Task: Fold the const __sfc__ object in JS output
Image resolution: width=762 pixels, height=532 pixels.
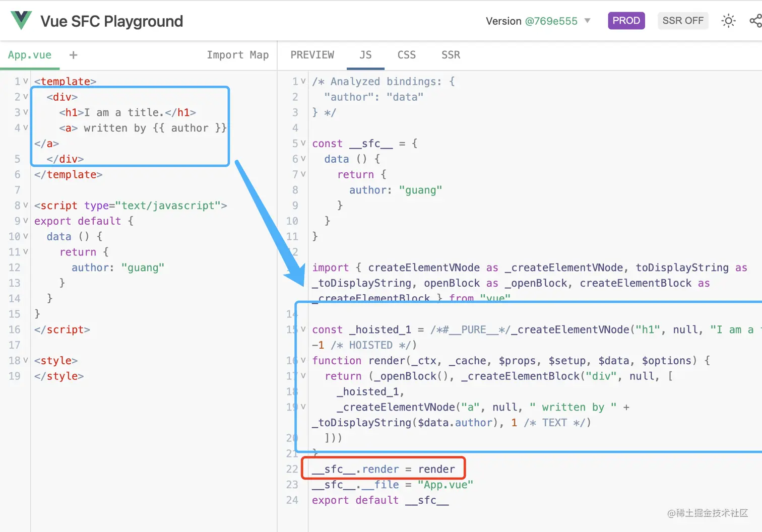Action: pyautogui.click(x=303, y=144)
